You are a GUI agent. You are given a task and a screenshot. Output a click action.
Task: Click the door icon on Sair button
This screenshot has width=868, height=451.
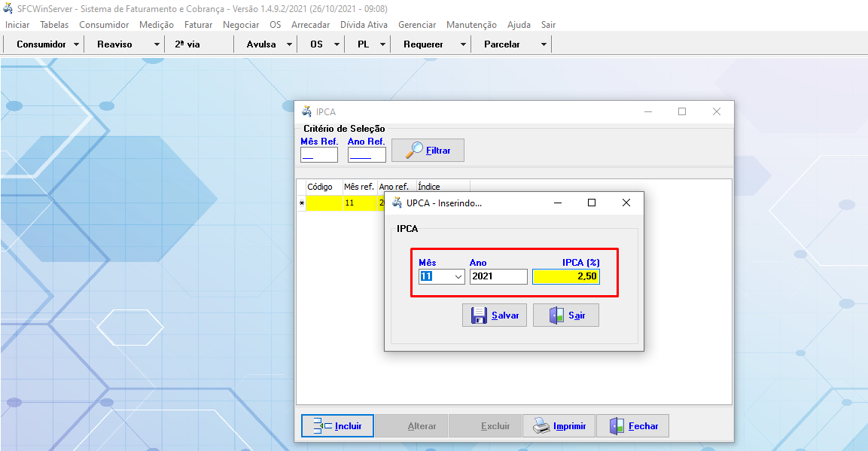556,315
